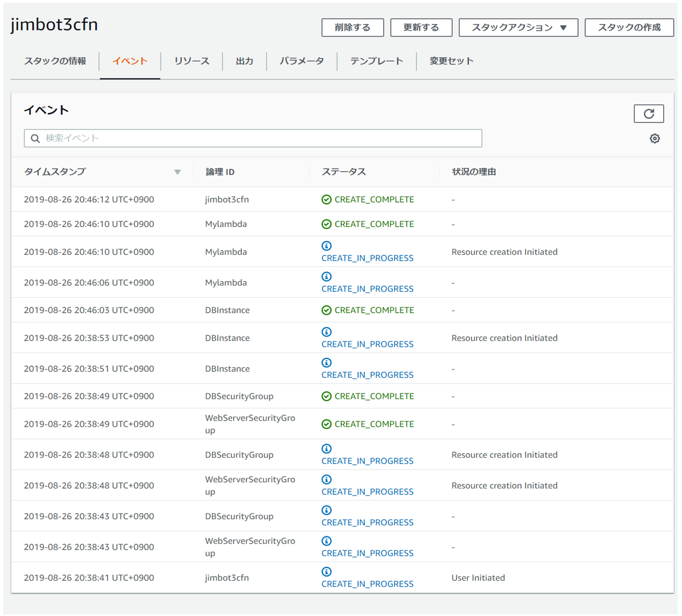Click the info icon on the Mylambda 20:46:10 in-progress row
The image size is (682, 616).
327,246
